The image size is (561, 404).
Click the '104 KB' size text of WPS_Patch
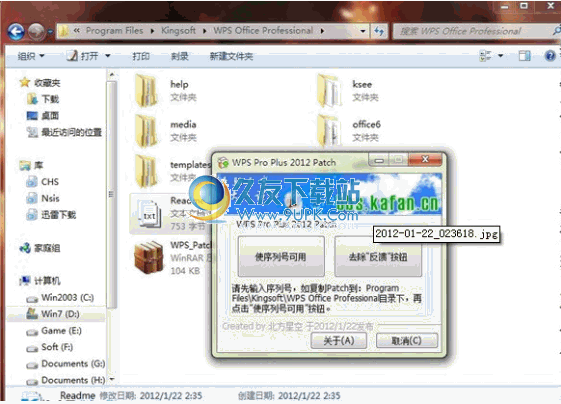[185, 271]
